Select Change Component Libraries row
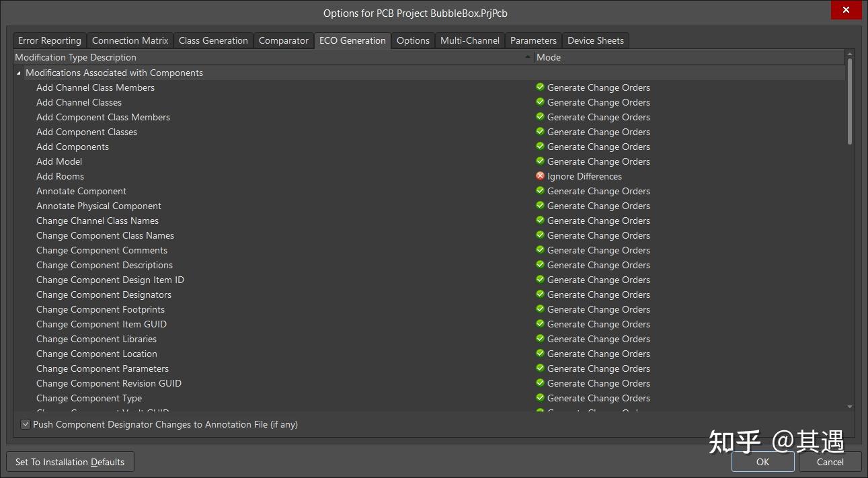The image size is (868, 478). (429, 339)
